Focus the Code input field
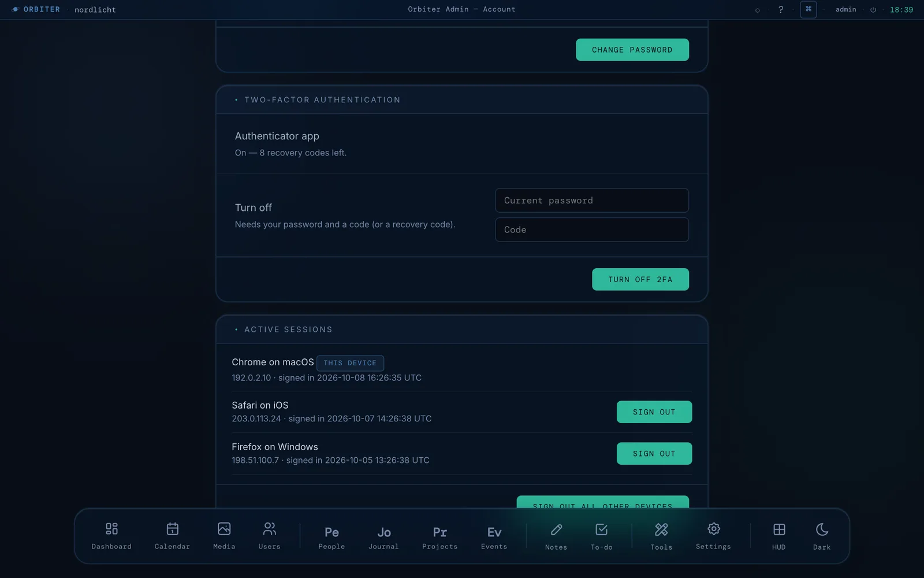924x578 pixels. point(592,229)
